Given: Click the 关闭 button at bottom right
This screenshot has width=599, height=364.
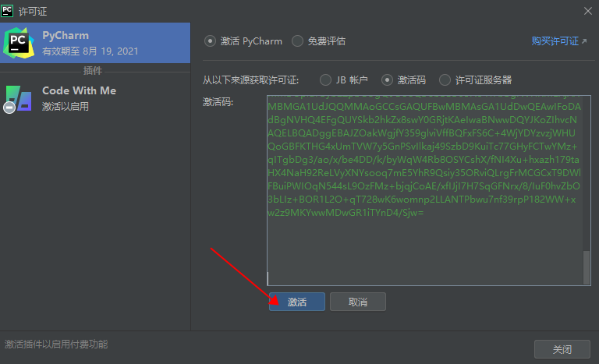Looking at the screenshot, I should [x=562, y=348].
